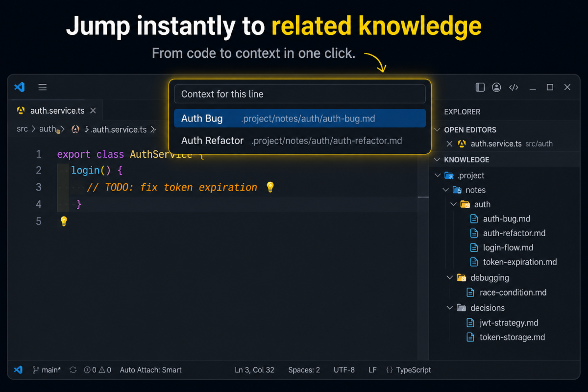Switch branch via main* status item
The width and height of the screenshot is (588, 392).
(47, 370)
